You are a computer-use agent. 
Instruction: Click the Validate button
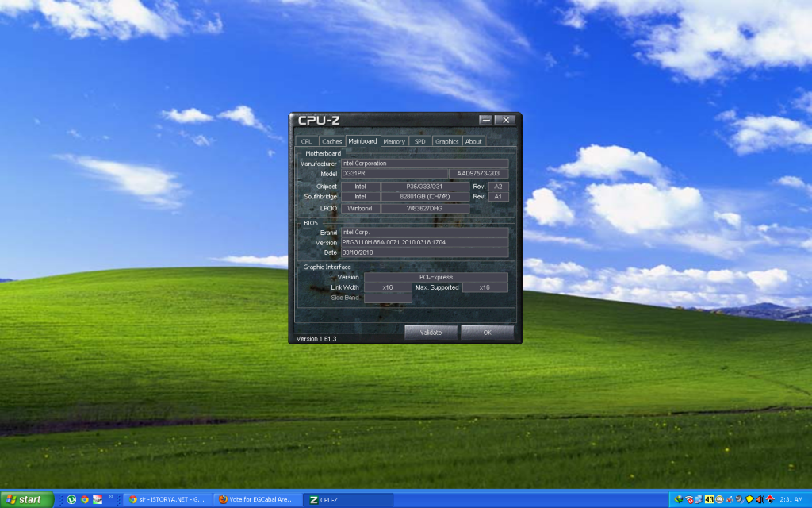pos(431,333)
